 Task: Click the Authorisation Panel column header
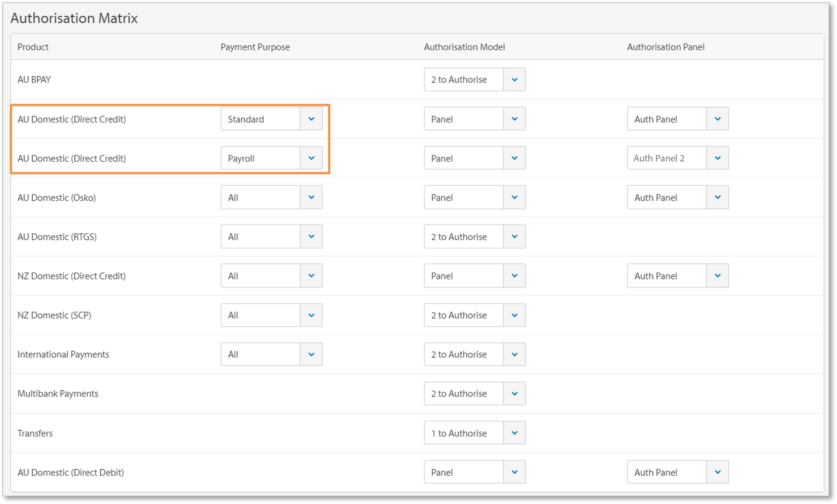tap(665, 47)
